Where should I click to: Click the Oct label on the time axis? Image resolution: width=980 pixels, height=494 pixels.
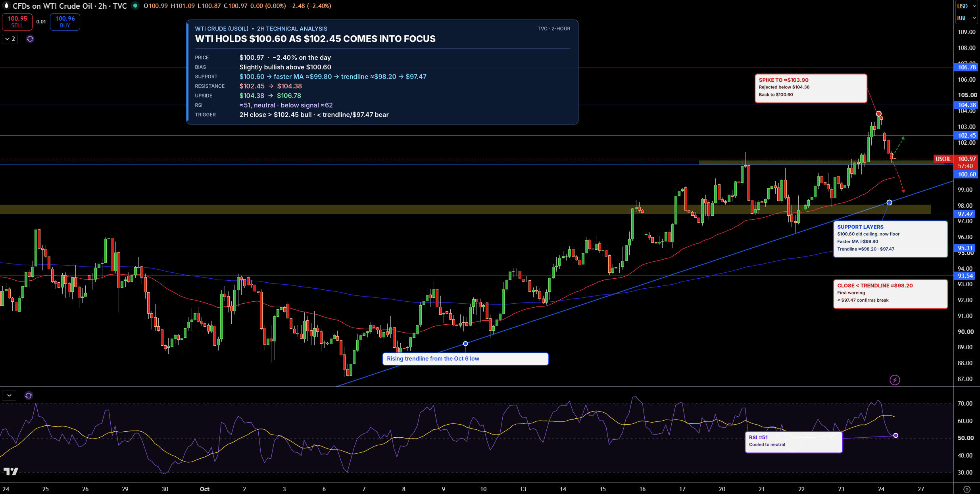205,489
